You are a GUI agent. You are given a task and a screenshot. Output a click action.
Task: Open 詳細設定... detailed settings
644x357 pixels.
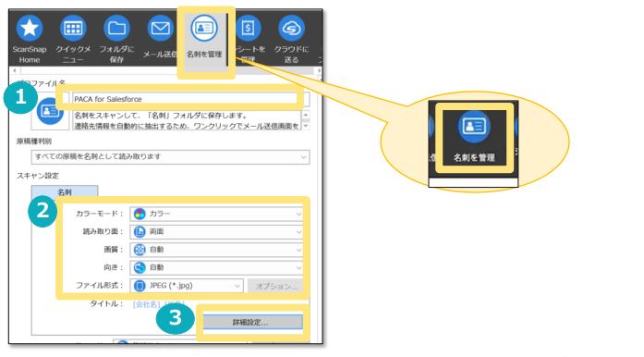(x=252, y=322)
